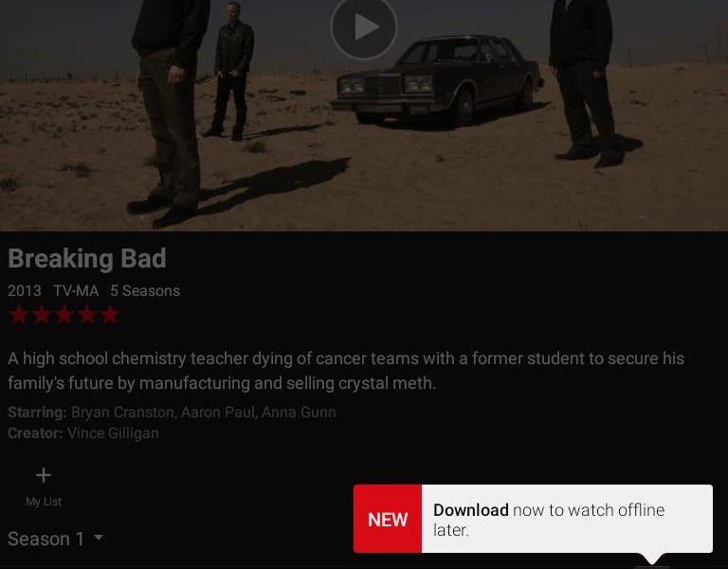728x569 pixels.
Task: Open creator Vince Gilligan
Action: point(113,432)
